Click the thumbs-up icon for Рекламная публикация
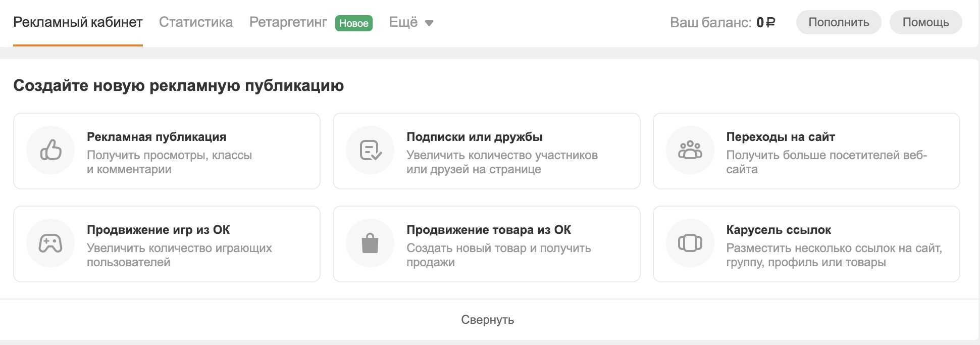The width and height of the screenshot is (980, 345). 50,150
